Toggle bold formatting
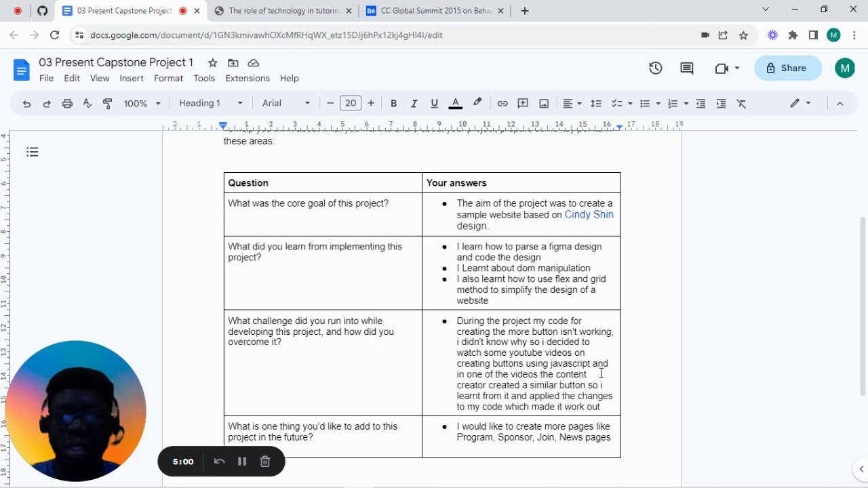Image resolution: width=868 pixels, height=488 pixels. (393, 104)
